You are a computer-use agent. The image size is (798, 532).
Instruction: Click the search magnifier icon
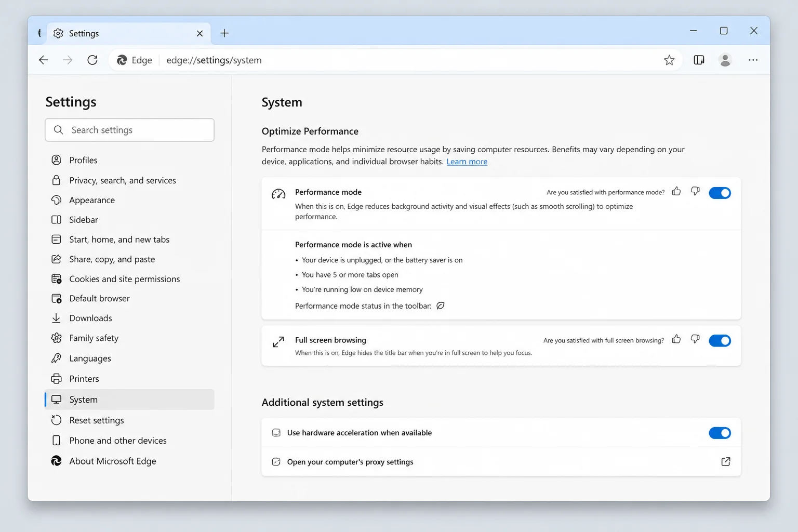click(59, 130)
